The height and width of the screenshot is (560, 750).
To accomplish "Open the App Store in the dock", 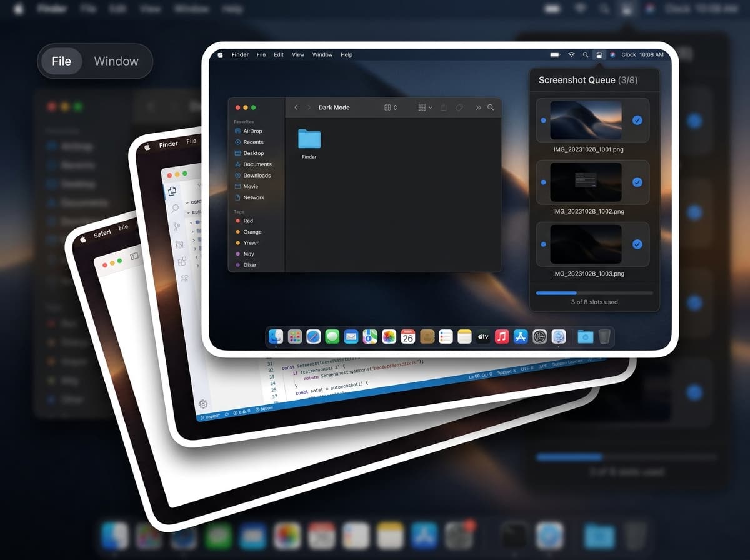I will [x=521, y=337].
